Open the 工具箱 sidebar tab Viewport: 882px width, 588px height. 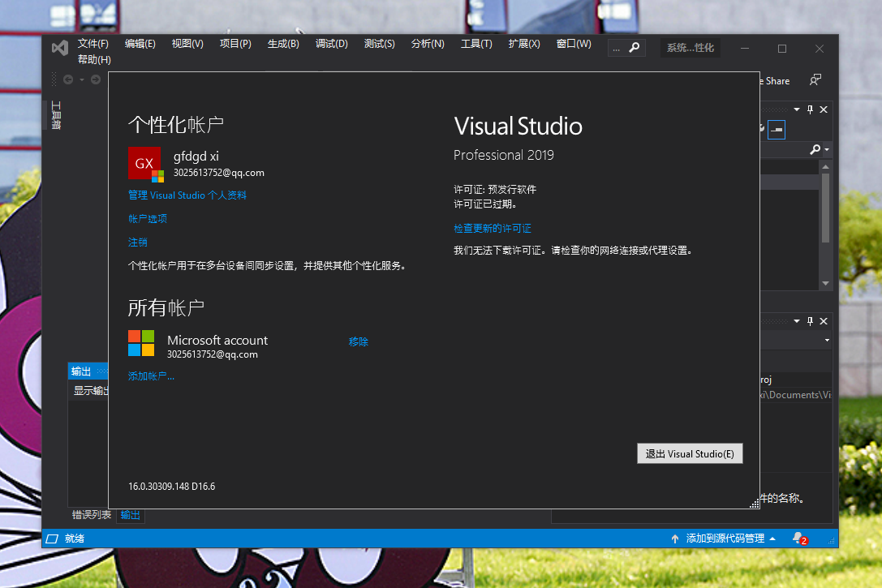[54, 114]
